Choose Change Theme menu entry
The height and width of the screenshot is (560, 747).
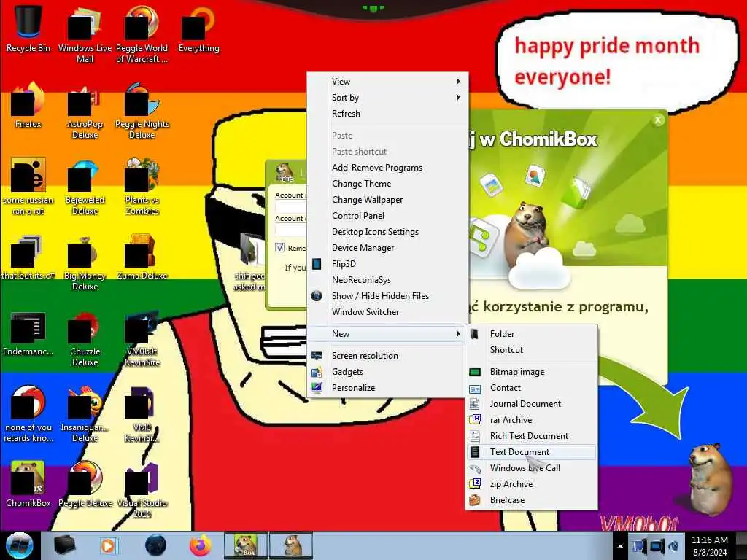coord(388,184)
